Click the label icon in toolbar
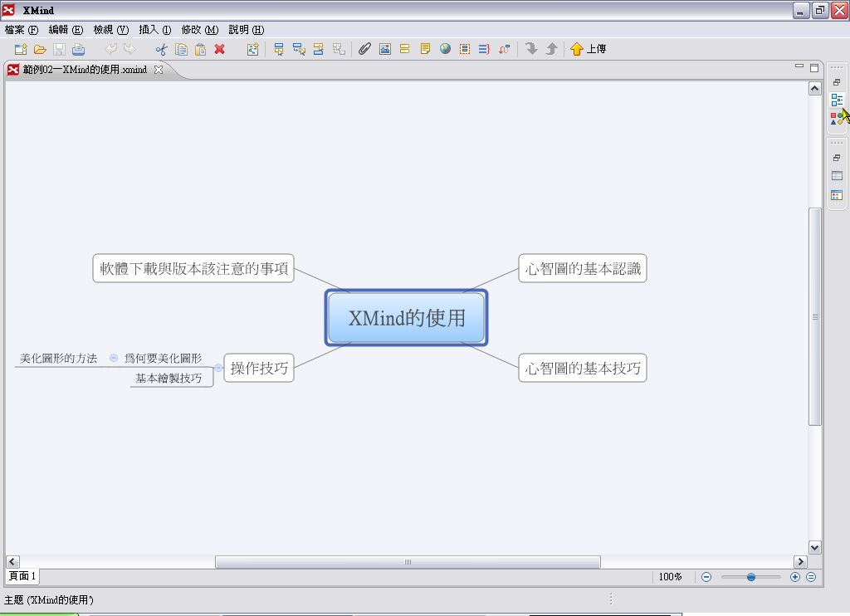 [404, 49]
